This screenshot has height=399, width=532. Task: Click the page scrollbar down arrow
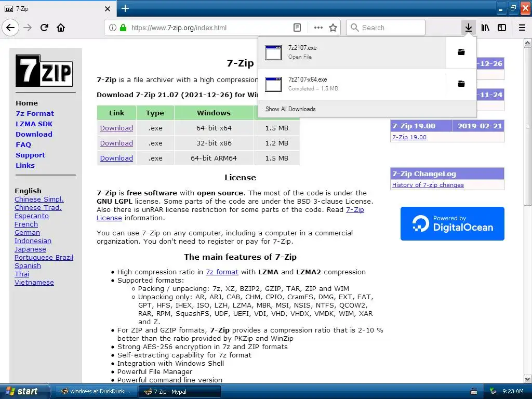pos(527,379)
